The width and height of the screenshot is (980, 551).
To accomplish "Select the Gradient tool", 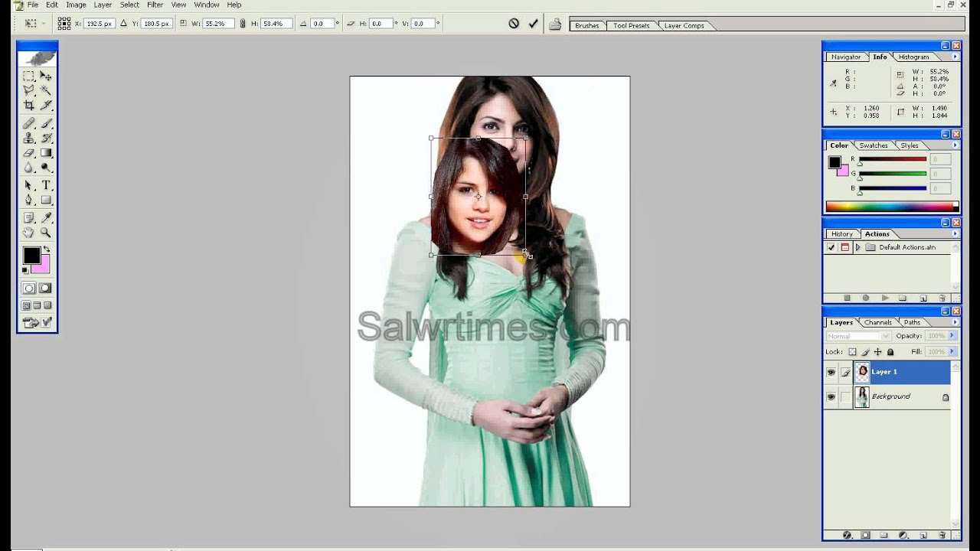I will click(46, 152).
